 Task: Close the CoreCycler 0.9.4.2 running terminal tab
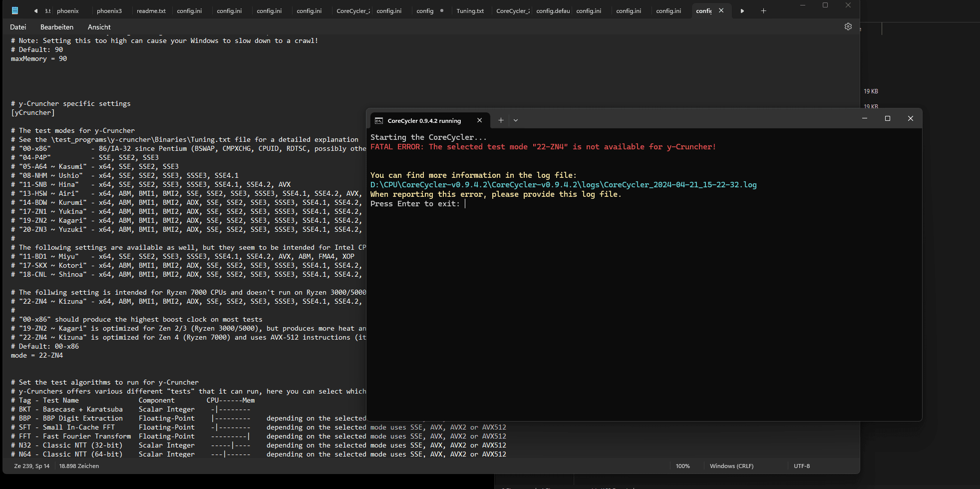[x=479, y=120]
